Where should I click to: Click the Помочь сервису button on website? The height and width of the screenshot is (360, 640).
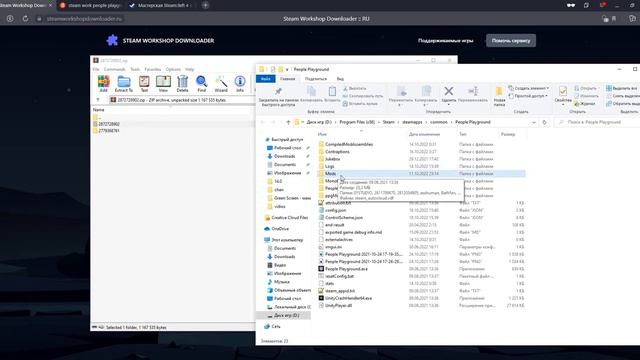[x=511, y=40]
